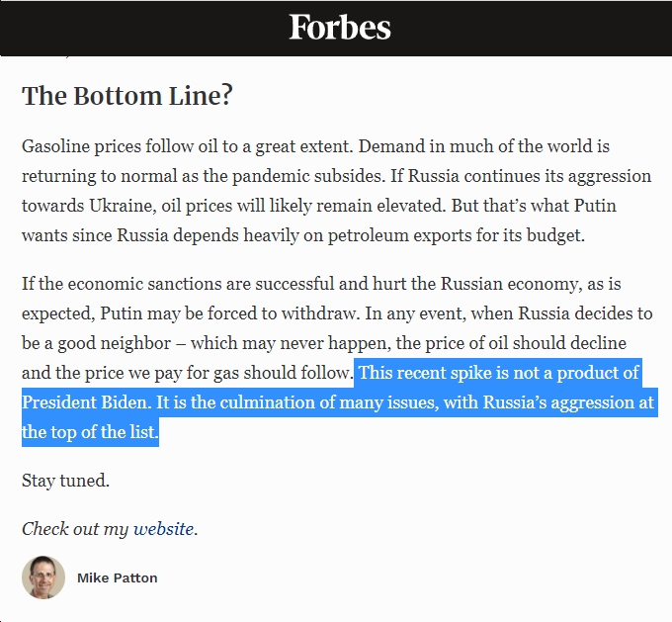The image size is (672, 622).
Task: Click the sentence starting Gasoline prices follow oil
Action: (x=188, y=146)
